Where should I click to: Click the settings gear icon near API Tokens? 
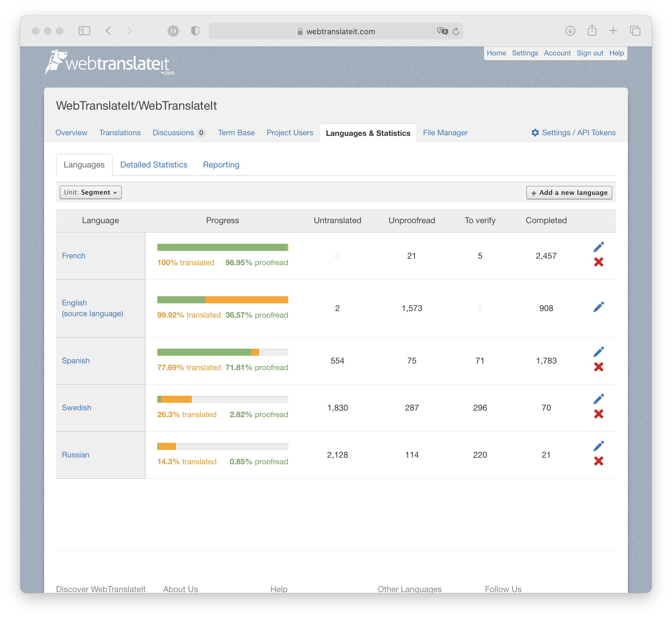[x=535, y=133]
